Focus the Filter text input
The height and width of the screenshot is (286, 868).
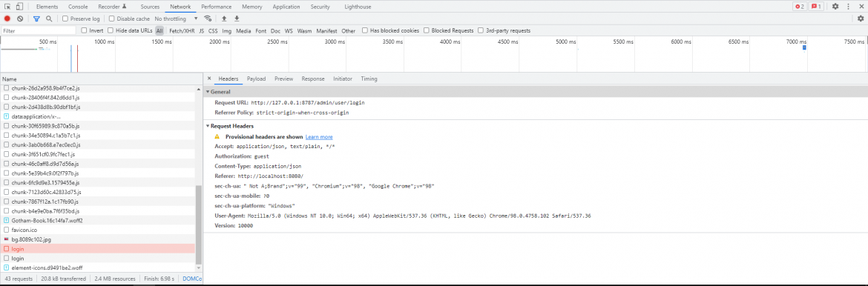tap(39, 31)
